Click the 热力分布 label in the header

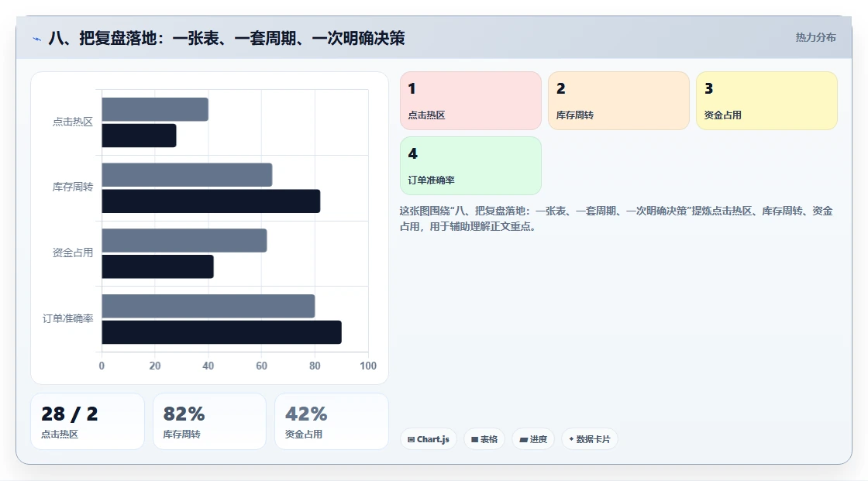point(815,37)
